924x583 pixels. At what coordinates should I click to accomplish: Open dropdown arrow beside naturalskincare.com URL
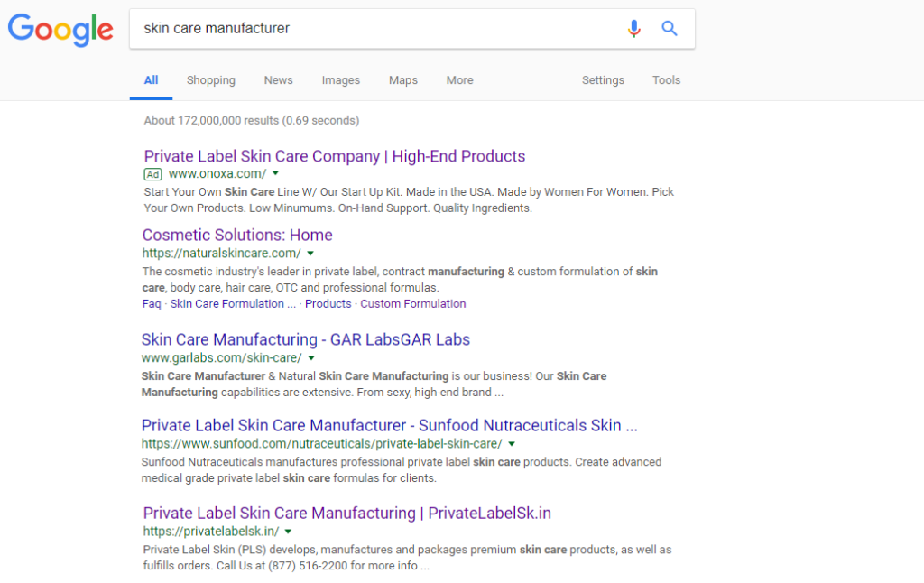(310, 254)
